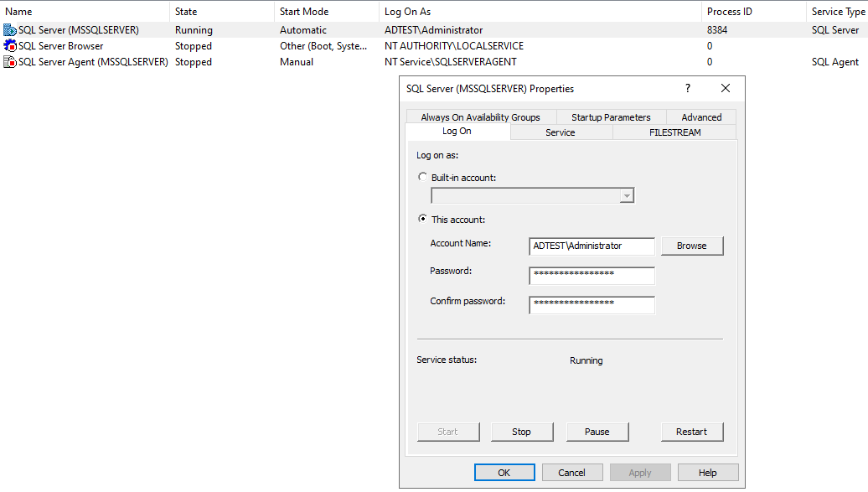
Task: Select the This account radio button
Action: point(423,219)
